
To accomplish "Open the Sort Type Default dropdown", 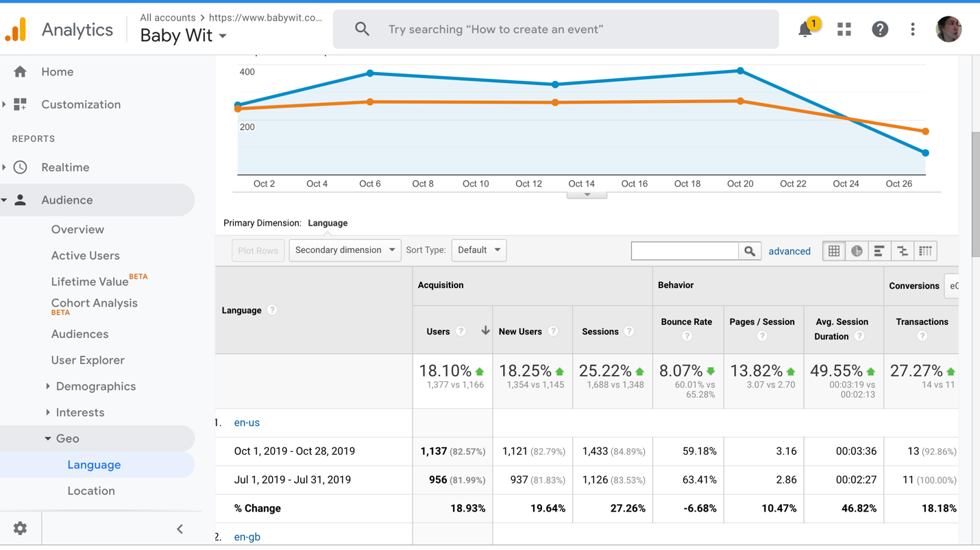I will click(x=479, y=250).
